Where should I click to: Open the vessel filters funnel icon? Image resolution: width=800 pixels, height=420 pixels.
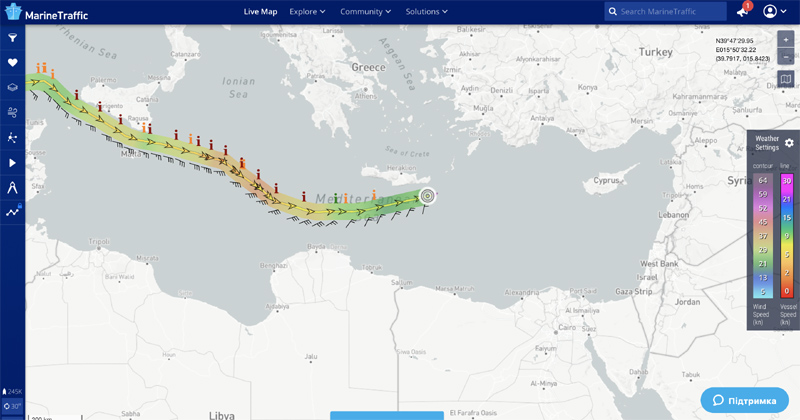[x=13, y=38]
